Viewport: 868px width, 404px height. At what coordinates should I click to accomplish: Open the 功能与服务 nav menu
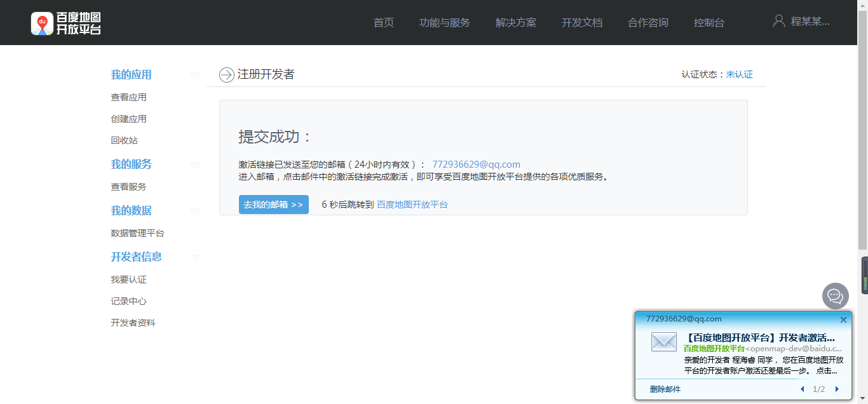tap(445, 23)
